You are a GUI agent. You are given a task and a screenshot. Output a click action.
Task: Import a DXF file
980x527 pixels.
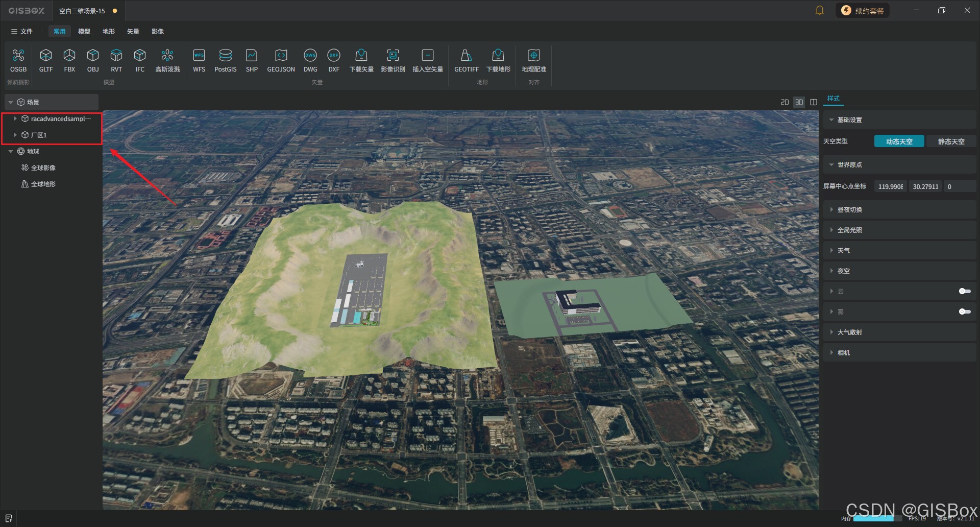[334, 60]
